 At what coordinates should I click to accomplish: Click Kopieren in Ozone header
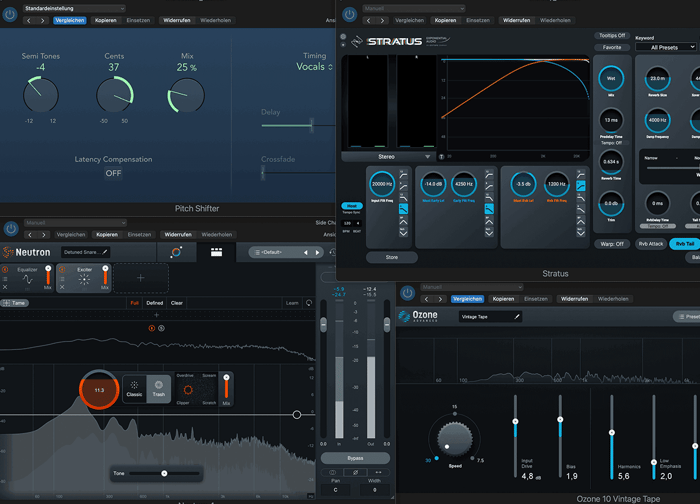[x=503, y=299]
